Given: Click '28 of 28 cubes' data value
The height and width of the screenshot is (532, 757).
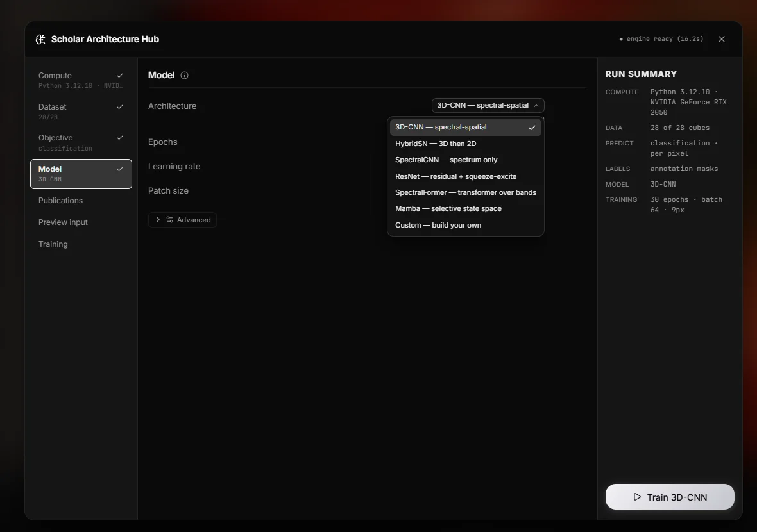Looking at the screenshot, I should click(680, 128).
